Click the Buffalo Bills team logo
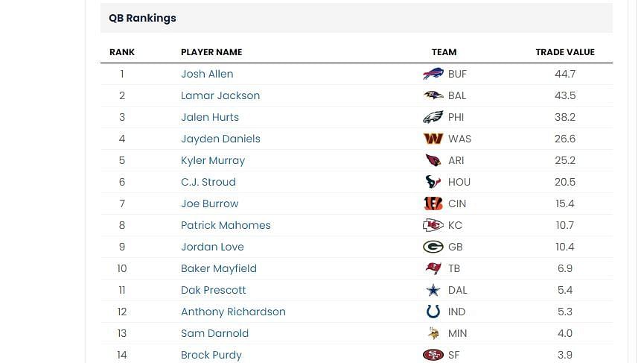This screenshot has height=363, width=644. click(433, 74)
